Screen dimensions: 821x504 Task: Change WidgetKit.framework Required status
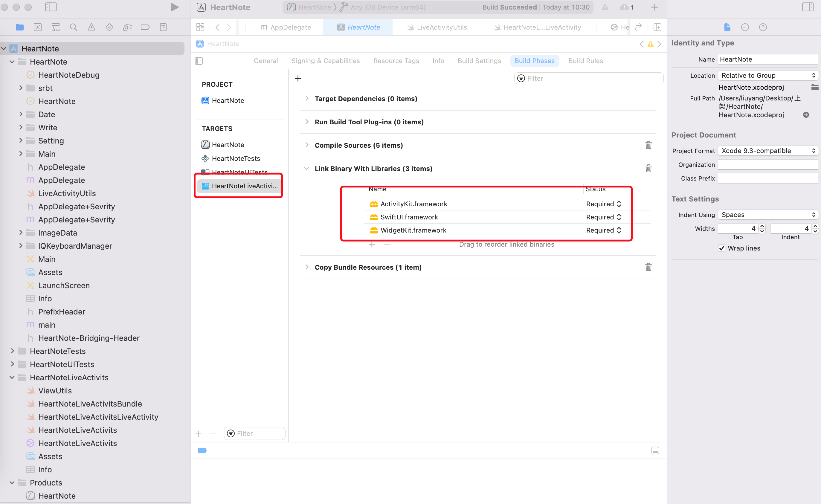click(x=604, y=230)
